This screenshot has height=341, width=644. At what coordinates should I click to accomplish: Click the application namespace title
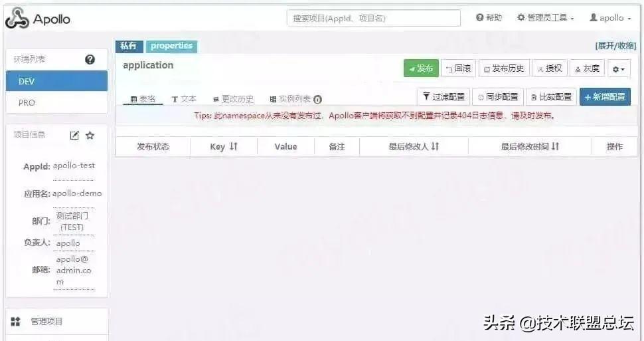(148, 65)
